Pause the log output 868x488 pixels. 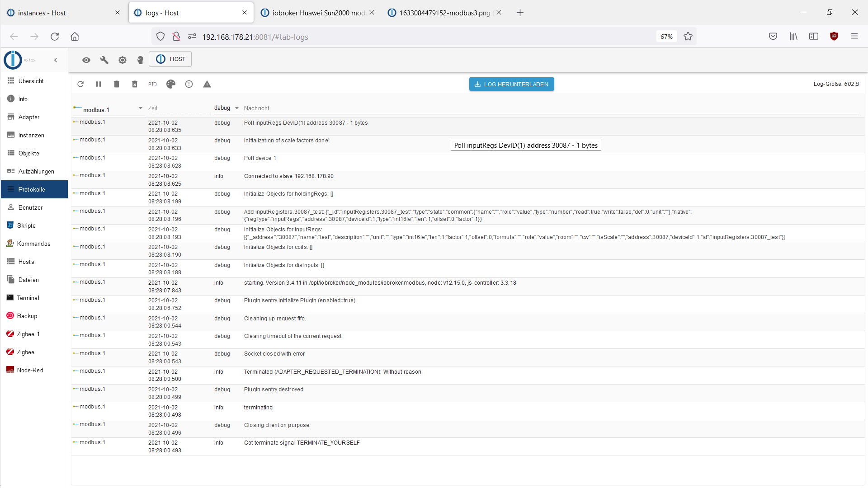[99, 84]
